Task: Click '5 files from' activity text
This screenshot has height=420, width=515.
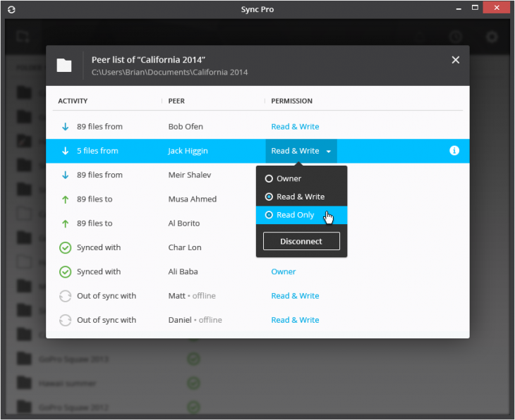Action: point(97,151)
